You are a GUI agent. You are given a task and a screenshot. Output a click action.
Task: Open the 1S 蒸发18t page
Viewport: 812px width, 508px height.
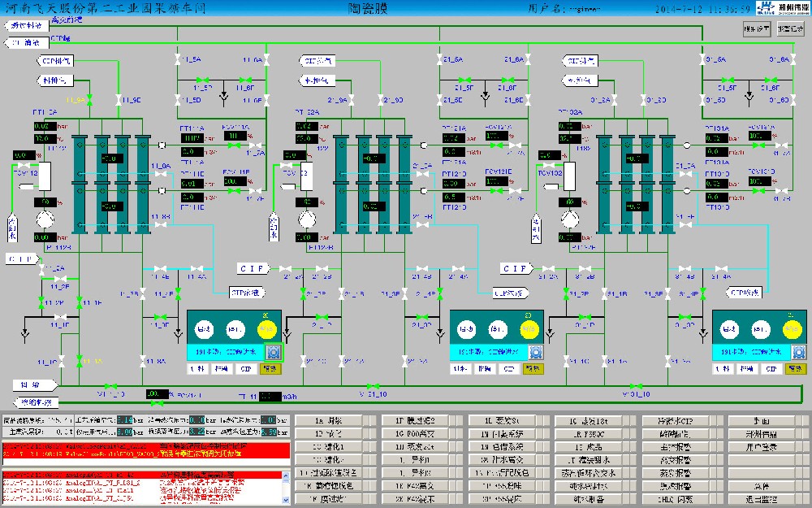point(589,420)
